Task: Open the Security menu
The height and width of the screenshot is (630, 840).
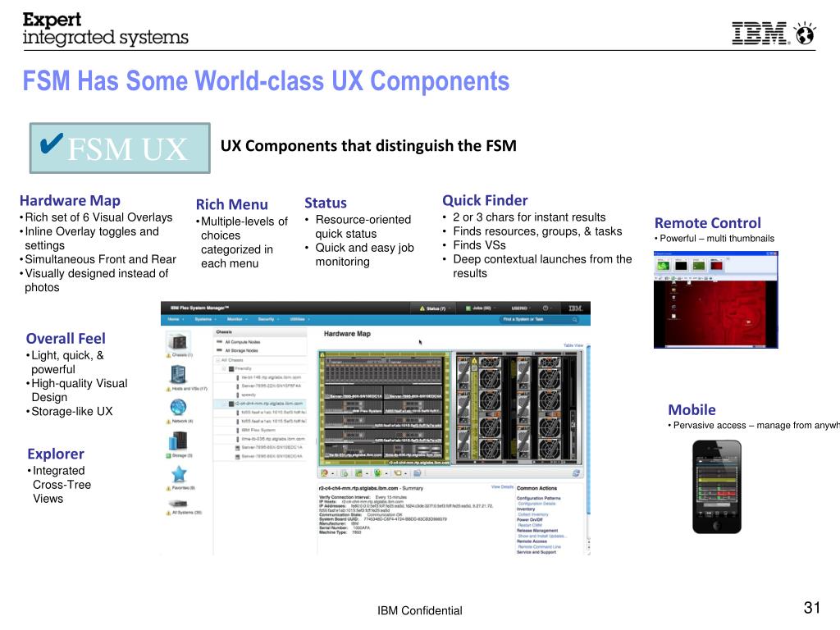Action: [x=268, y=319]
